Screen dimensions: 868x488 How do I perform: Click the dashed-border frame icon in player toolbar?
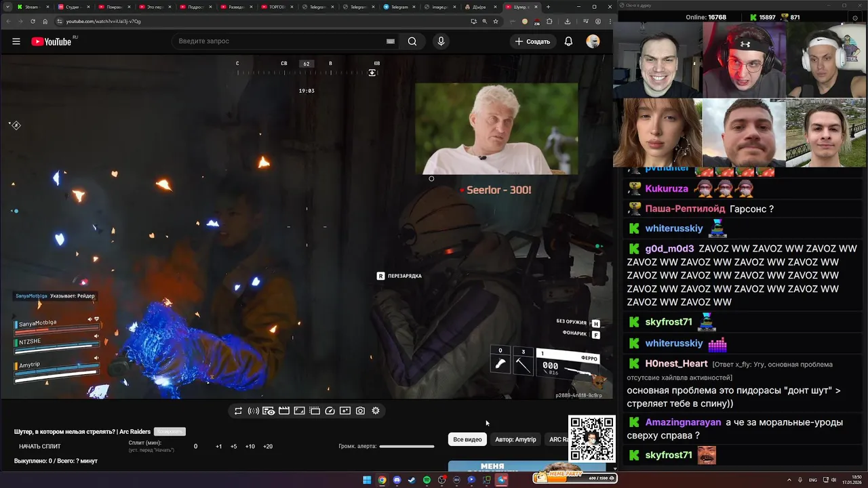tap(315, 411)
